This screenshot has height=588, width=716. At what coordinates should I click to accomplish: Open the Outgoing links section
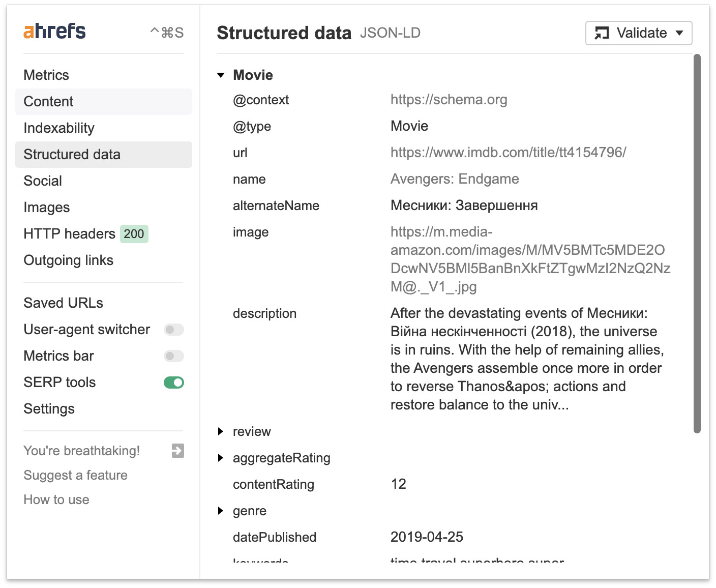(x=69, y=260)
